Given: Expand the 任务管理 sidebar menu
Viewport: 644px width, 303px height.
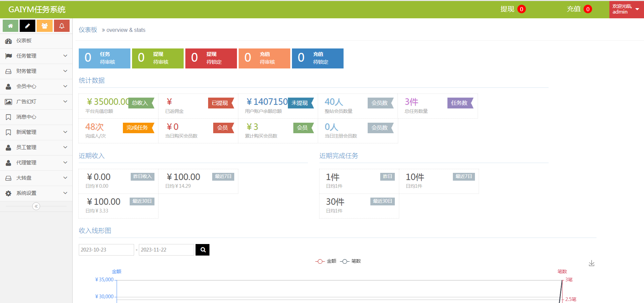Looking at the screenshot, I should 36,56.
